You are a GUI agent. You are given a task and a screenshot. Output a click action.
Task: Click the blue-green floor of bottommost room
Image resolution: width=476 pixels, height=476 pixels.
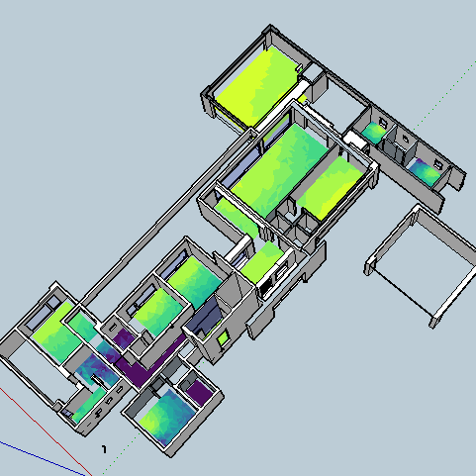[167, 417]
